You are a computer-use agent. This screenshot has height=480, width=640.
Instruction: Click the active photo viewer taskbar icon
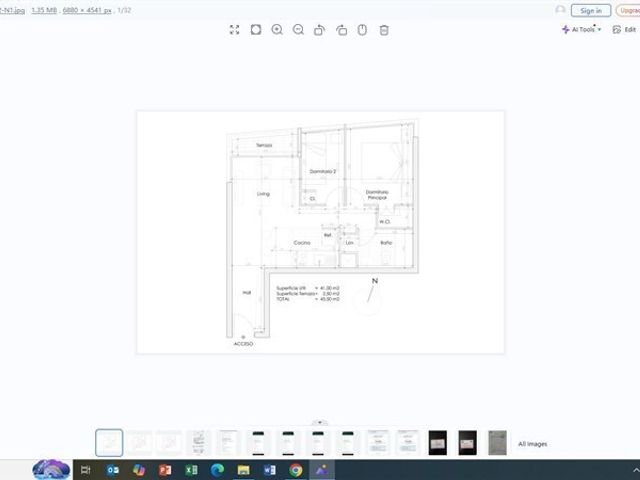(322, 470)
